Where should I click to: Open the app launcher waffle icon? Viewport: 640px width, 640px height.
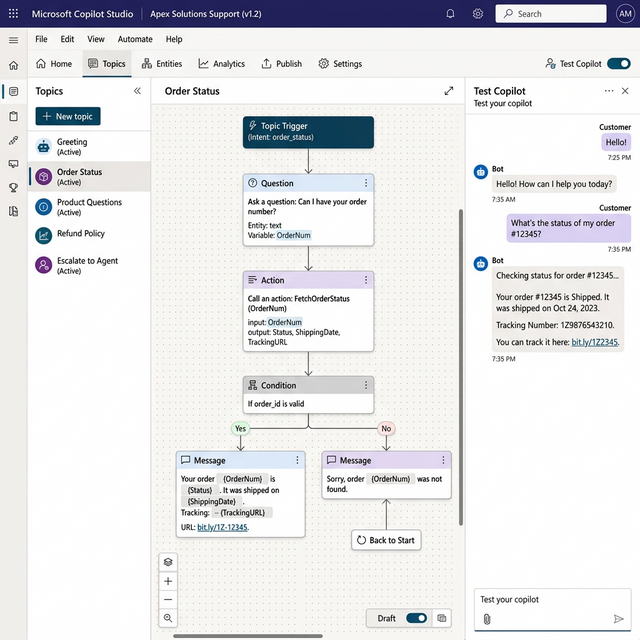[x=14, y=14]
